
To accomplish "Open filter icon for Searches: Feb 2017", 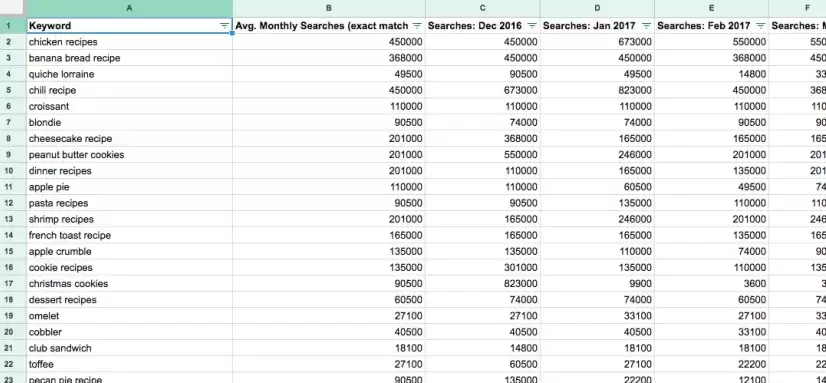I will click(760, 26).
